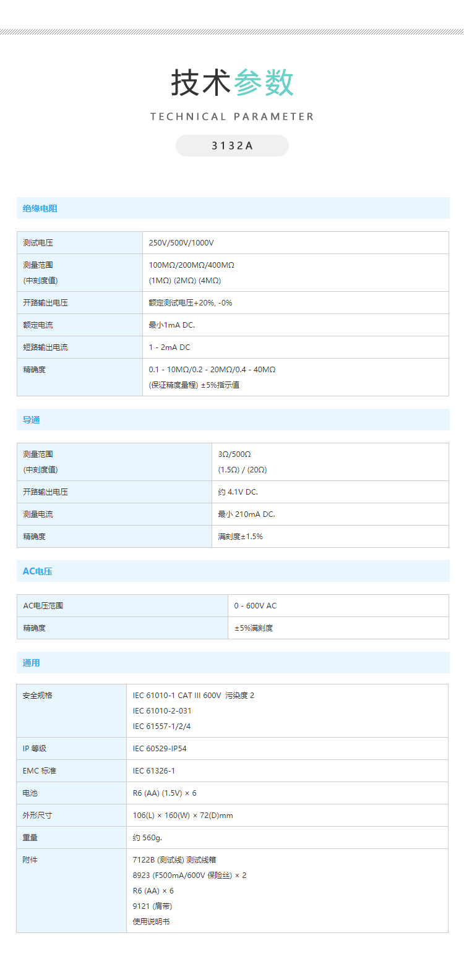
Task: Click 8923 (F500mA/600V 保险丝) × 2 line
Action: pyautogui.click(x=189, y=876)
